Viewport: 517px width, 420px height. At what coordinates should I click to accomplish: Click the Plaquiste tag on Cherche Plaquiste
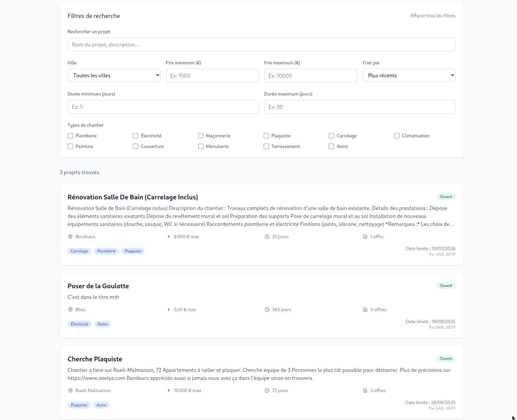[x=79, y=405]
